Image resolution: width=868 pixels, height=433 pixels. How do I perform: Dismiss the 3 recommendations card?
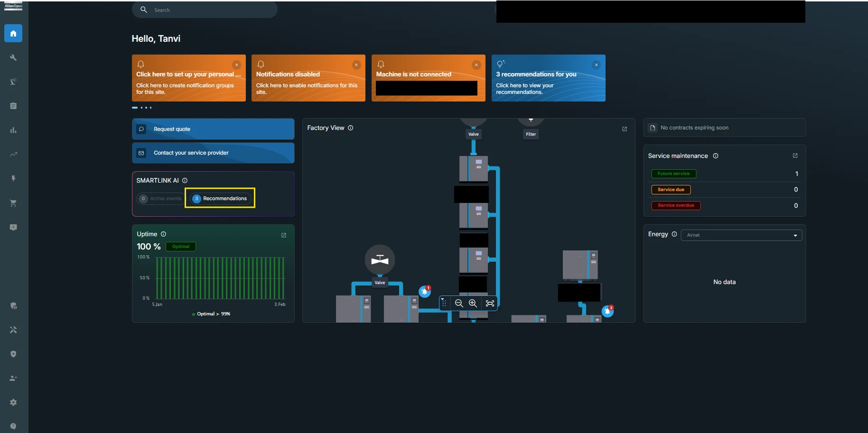597,65
